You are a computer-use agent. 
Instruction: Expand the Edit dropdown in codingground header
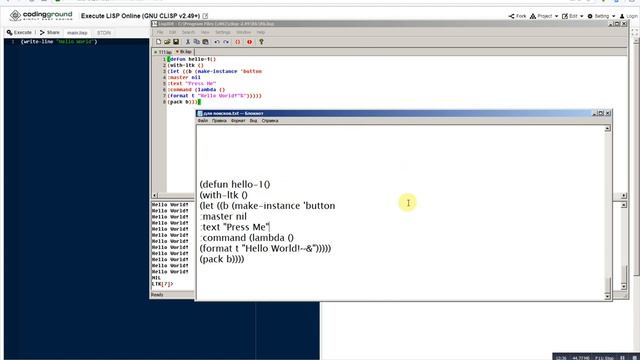click(x=573, y=16)
